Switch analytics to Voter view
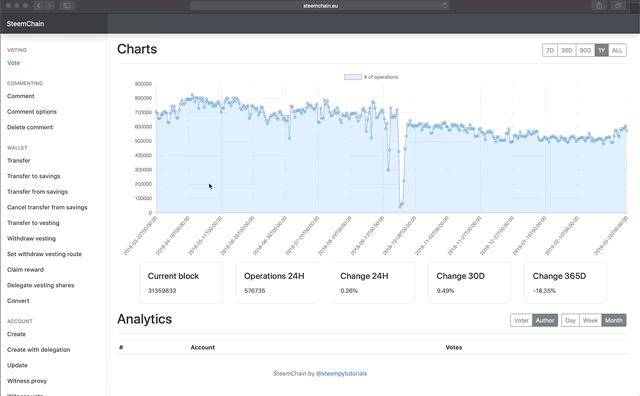The height and width of the screenshot is (396, 640). [x=521, y=320]
